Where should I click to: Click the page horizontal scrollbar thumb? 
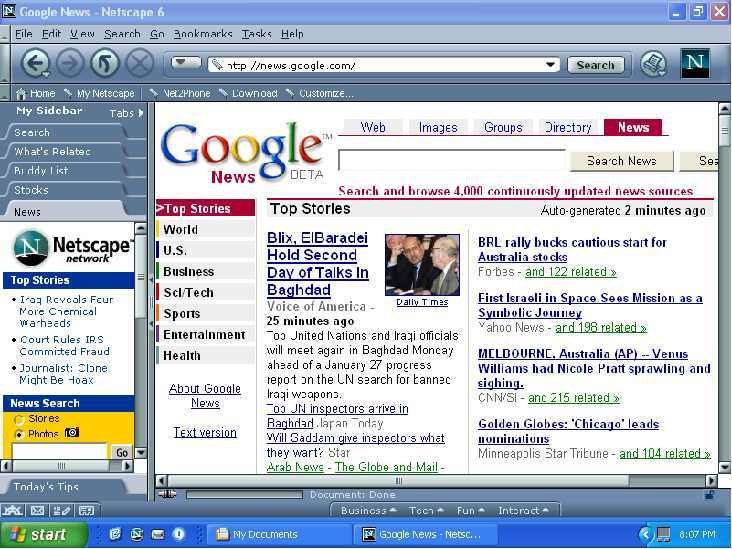coord(398,480)
